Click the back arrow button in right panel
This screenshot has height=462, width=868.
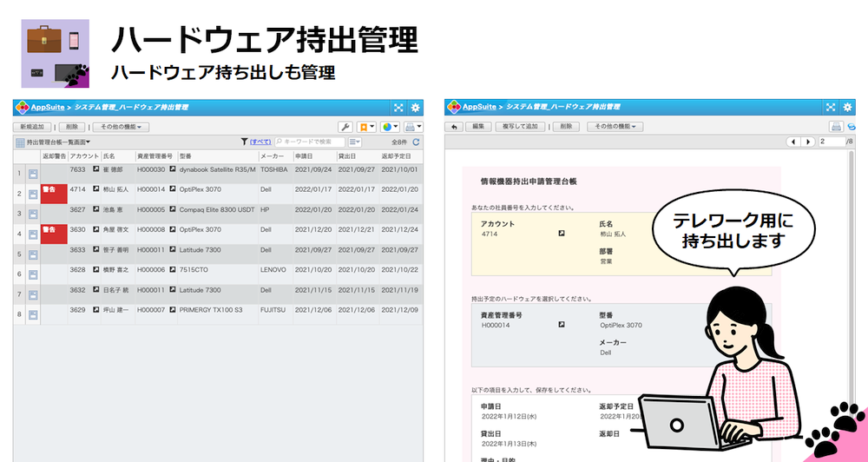pyautogui.click(x=454, y=127)
